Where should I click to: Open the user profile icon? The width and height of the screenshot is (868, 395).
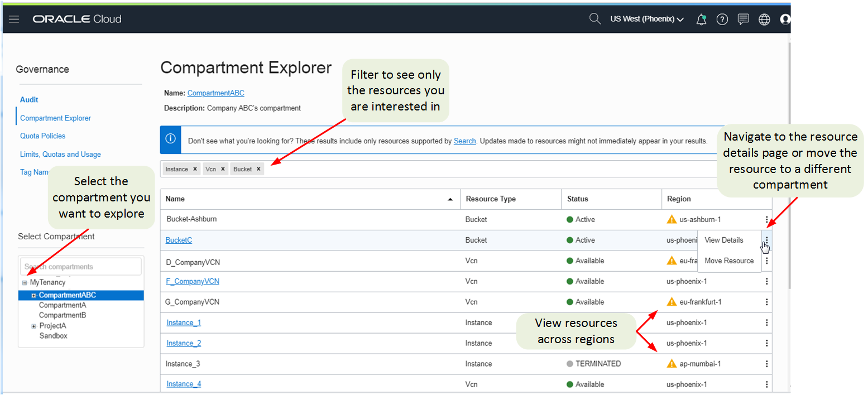[x=785, y=19]
